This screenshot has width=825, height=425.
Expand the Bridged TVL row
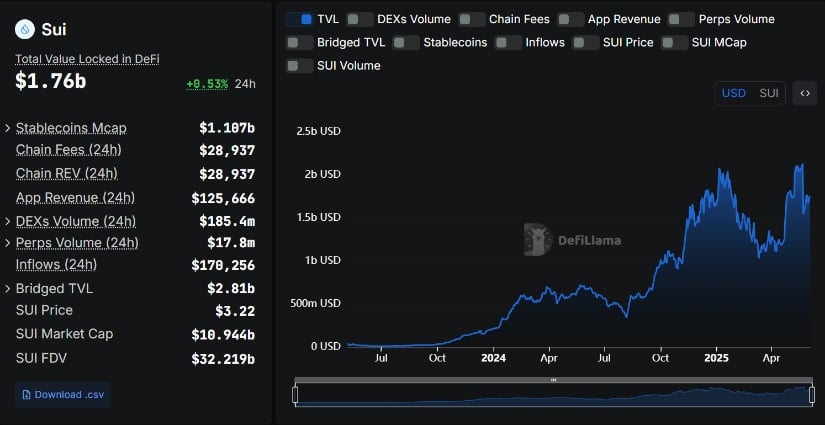[7, 289]
